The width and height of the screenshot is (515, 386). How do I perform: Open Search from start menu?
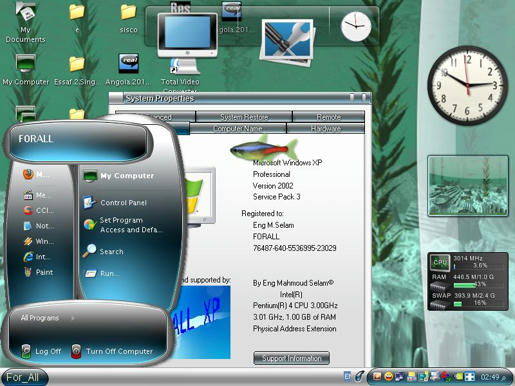[103, 251]
